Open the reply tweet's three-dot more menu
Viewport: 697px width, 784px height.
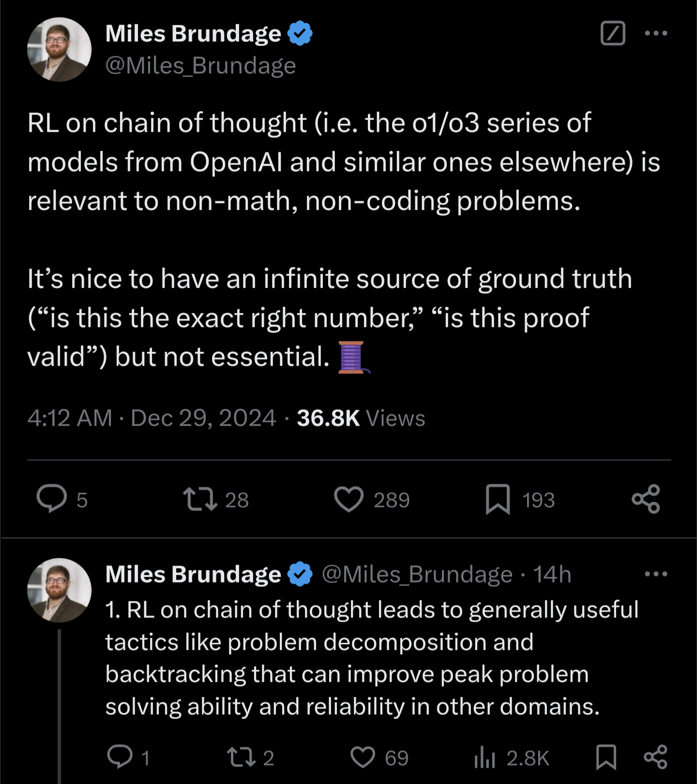click(x=656, y=574)
